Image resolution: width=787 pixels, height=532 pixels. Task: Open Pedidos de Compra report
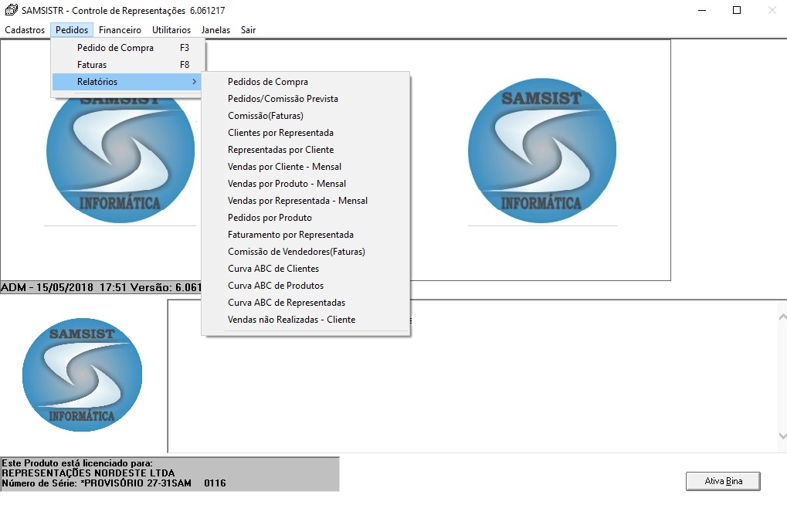306,82
